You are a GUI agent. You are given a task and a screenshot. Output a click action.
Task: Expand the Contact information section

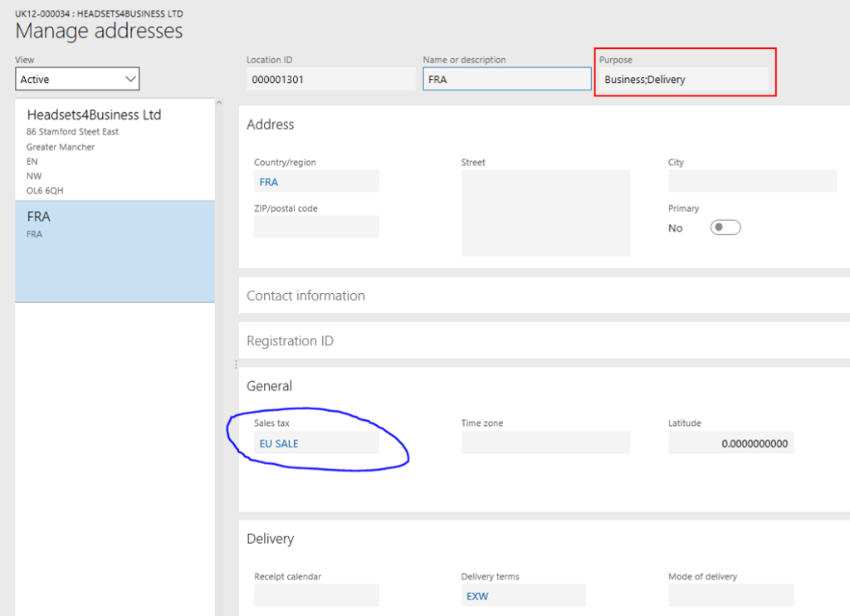pyautogui.click(x=305, y=296)
